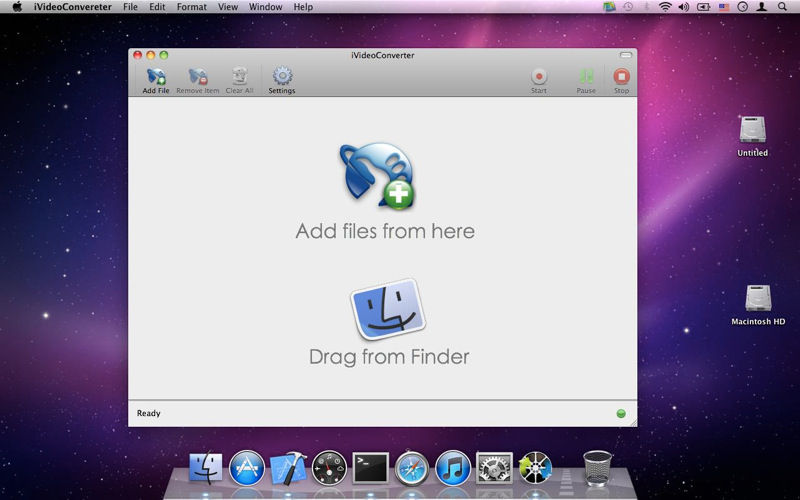Screen dimensions: 800x500
Task: Open the File menu
Action: point(130,7)
